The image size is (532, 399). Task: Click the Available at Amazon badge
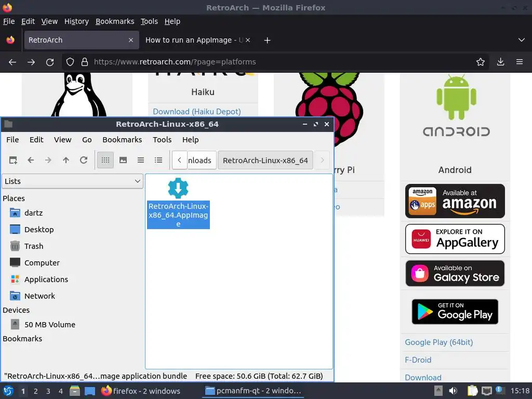click(455, 201)
